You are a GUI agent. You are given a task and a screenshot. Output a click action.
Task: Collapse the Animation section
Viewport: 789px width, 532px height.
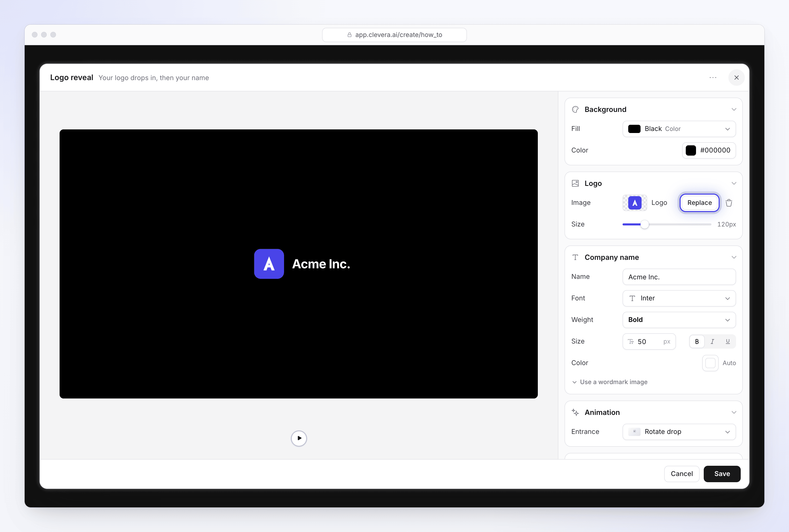click(734, 413)
